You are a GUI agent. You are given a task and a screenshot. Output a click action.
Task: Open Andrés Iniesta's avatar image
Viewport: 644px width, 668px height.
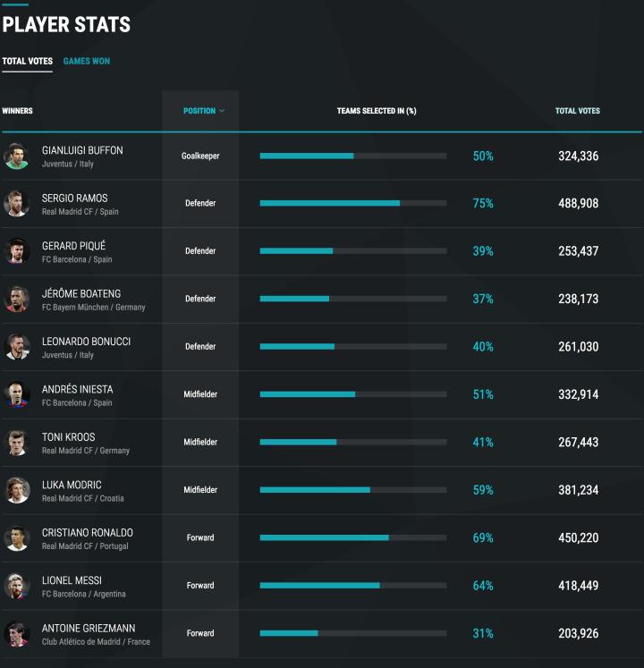16,394
